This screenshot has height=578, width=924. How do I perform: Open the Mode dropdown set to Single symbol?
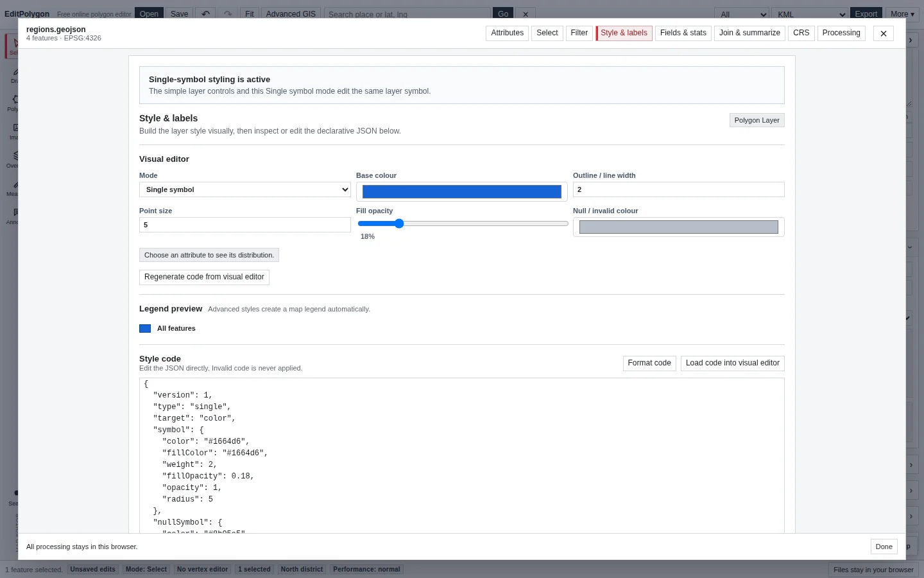245,189
